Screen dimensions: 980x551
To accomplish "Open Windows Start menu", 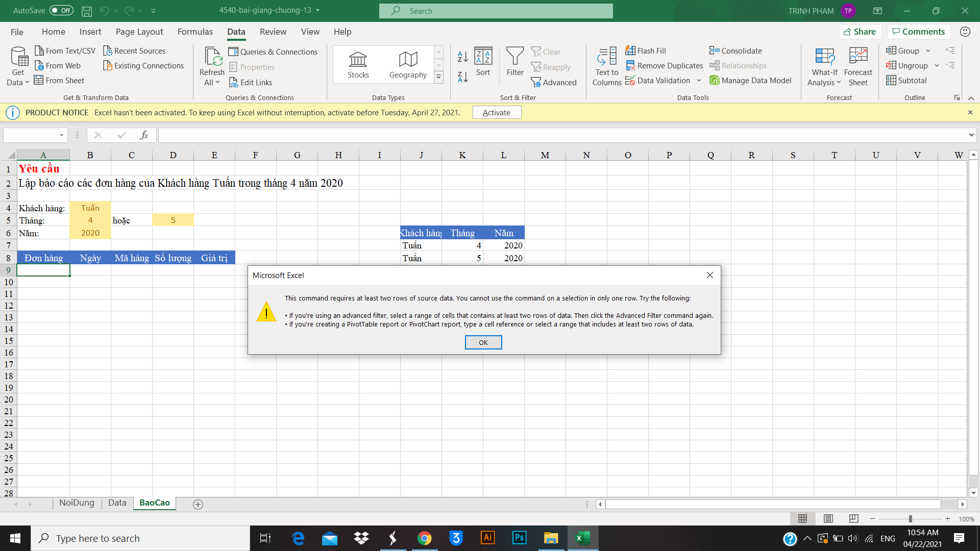I will click(x=15, y=538).
